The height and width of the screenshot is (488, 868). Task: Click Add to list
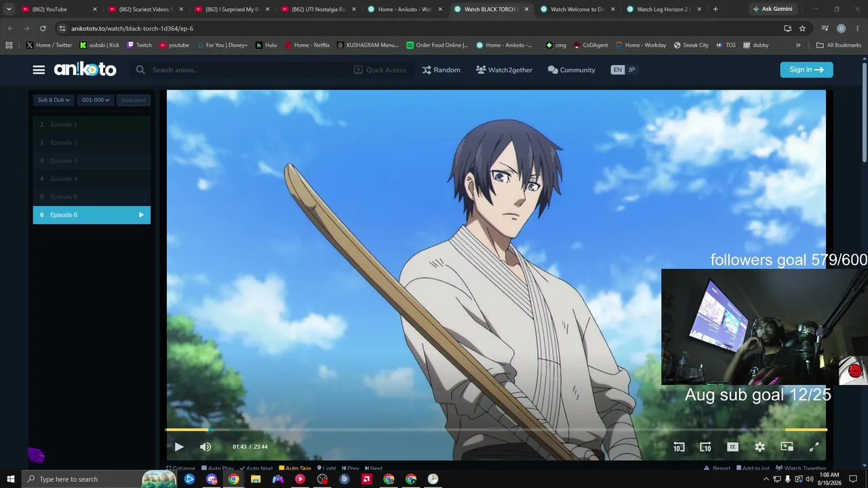pyautogui.click(x=753, y=468)
